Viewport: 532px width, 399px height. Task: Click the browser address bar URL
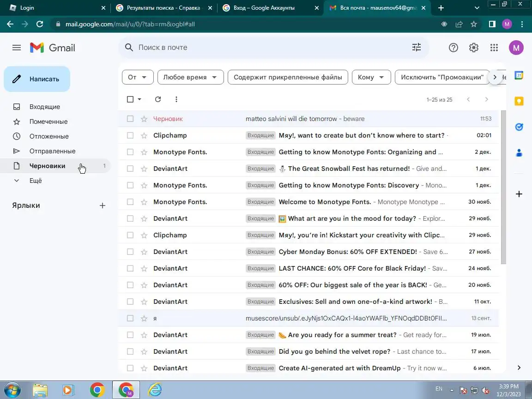tap(130, 24)
